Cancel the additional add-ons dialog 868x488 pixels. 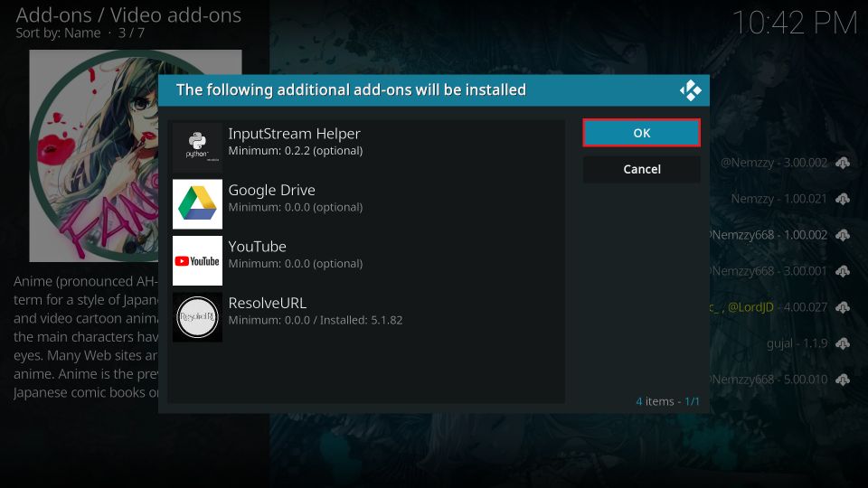(x=642, y=169)
